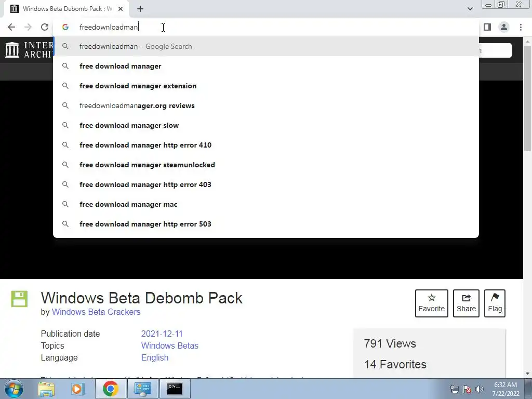Reload the page with the refresh icon

pos(45,27)
